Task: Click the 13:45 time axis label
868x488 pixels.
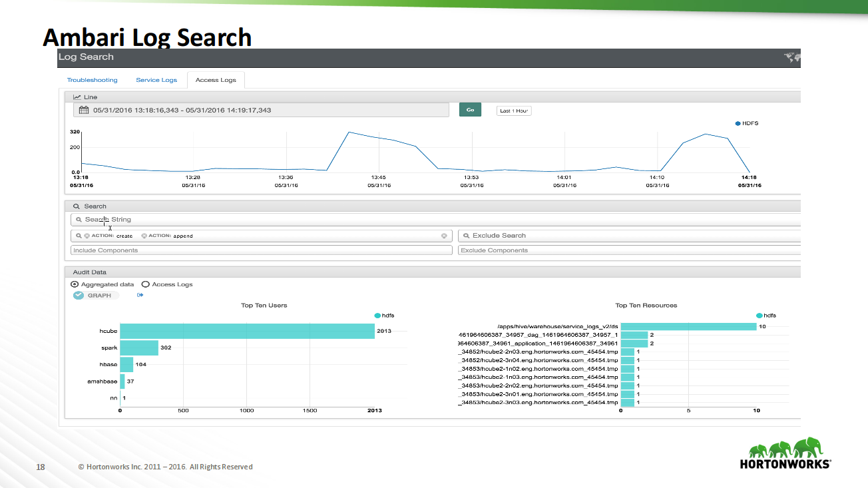Action: coord(379,178)
